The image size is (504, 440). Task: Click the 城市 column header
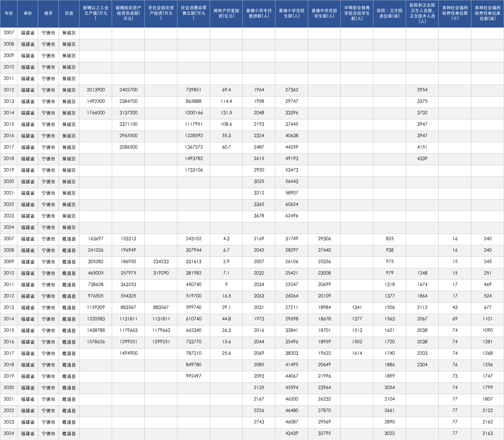(48, 13)
